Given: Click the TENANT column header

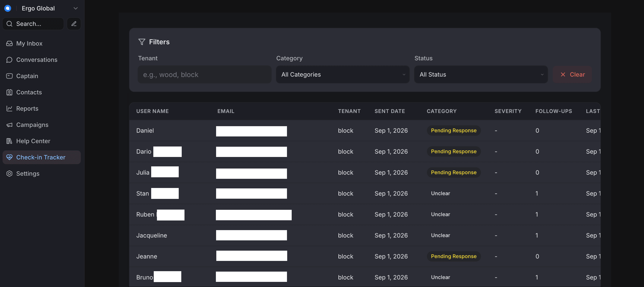Looking at the screenshot, I should pyautogui.click(x=349, y=111).
